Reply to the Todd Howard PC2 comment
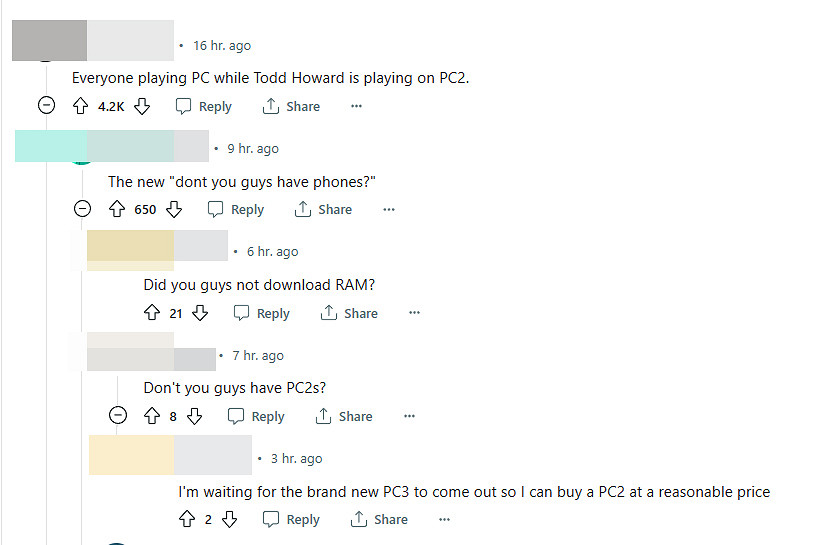 tap(204, 106)
